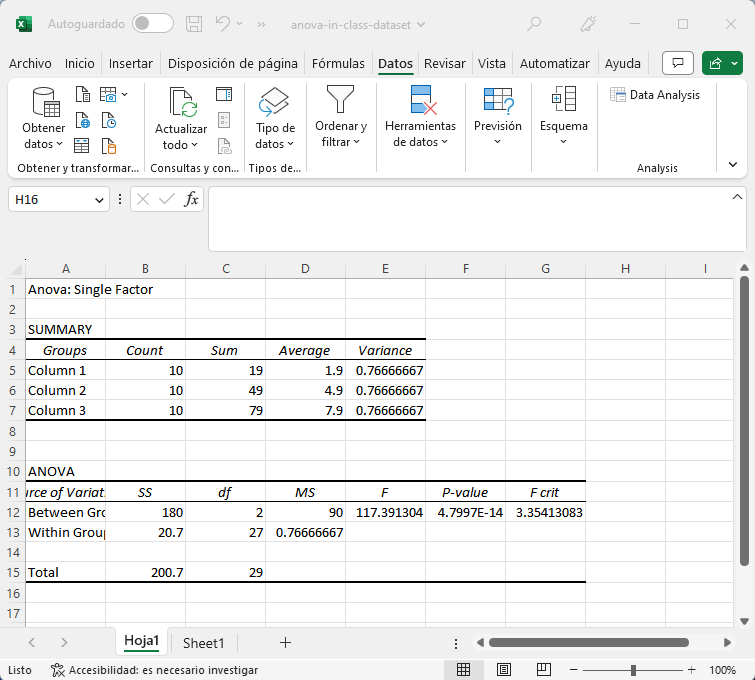Select cell E12 with F value

385,512
